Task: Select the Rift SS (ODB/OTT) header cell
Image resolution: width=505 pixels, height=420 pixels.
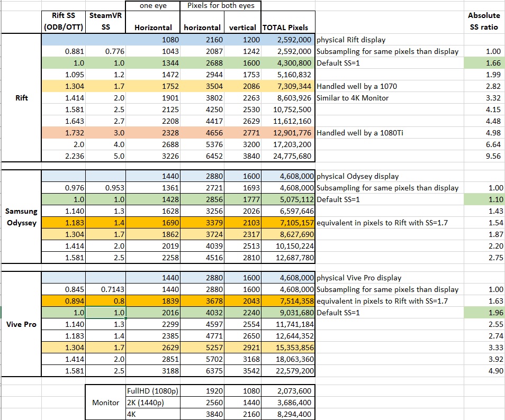Action: coord(64,22)
